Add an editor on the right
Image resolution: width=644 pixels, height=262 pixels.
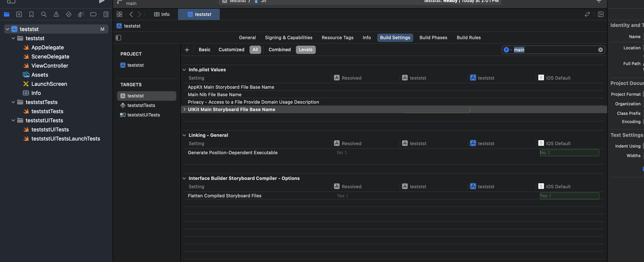point(601,14)
